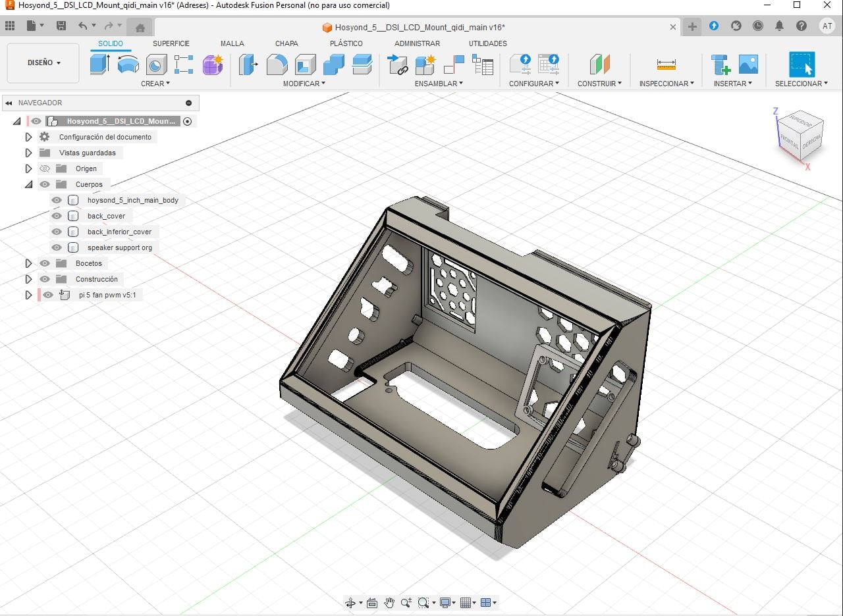The width and height of the screenshot is (843, 616).
Task: Open the Pan hand tool
Action: pos(389,602)
